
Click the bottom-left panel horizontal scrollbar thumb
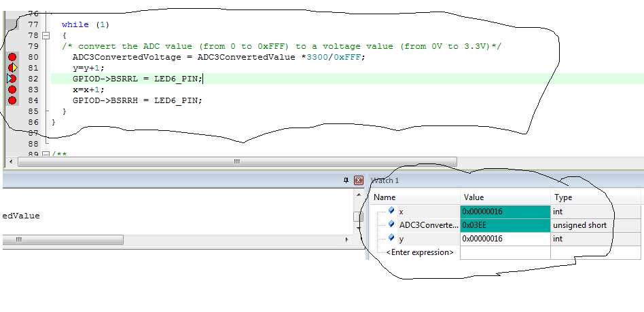tap(62, 240)
